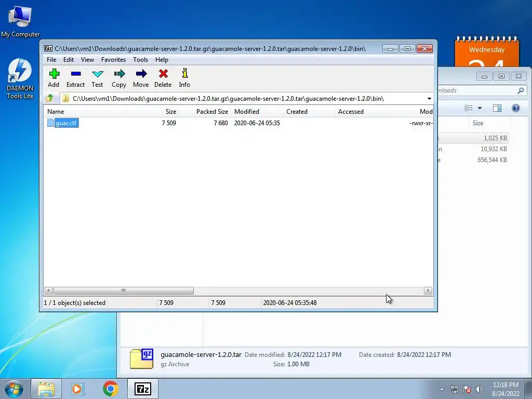Open DAEMON Tools Lite desktop shortcut
The width and height of the screenshot is (532, 399).
point(20,79)
